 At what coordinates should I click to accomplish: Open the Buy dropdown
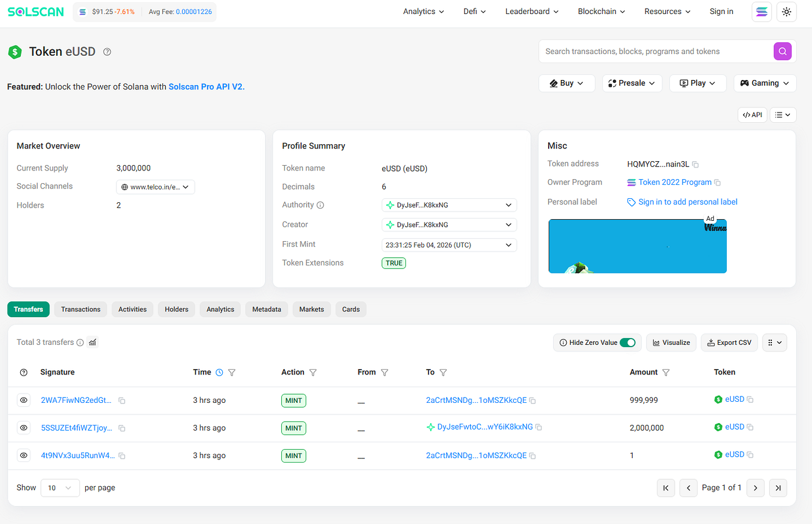coord(567,83)
